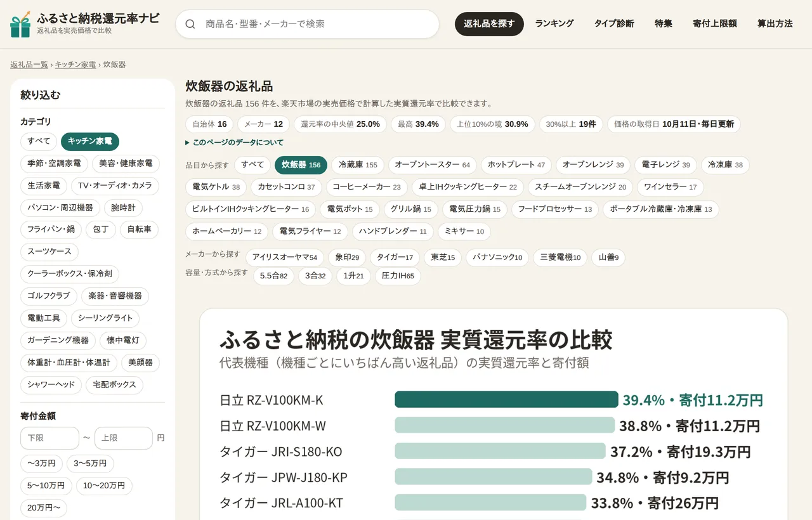Filter by capacity 5.5合 82
The width and height of the screenshot is (812, 520).
pyautogui.click(x=273, y=276)
